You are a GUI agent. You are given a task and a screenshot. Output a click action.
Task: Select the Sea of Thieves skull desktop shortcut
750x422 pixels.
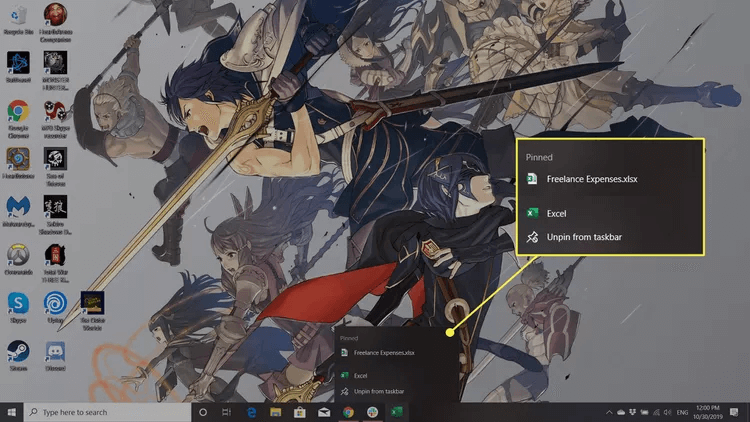click(x=55, y=167)
